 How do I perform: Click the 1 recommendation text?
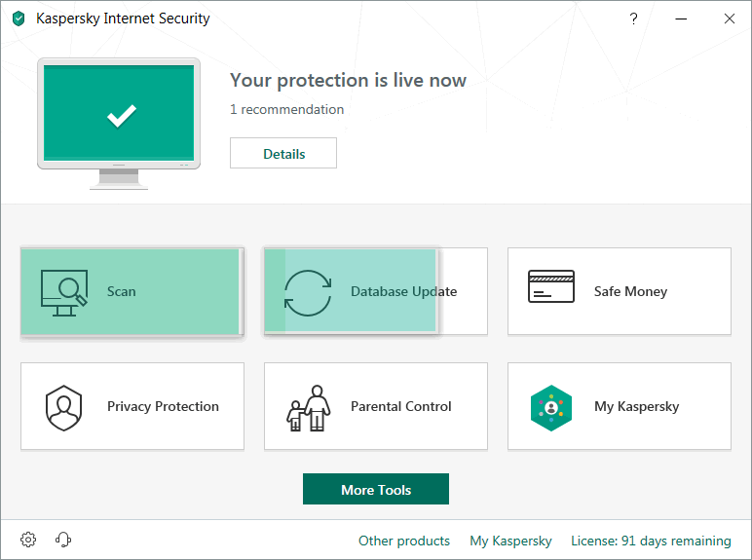coord(286,109)
